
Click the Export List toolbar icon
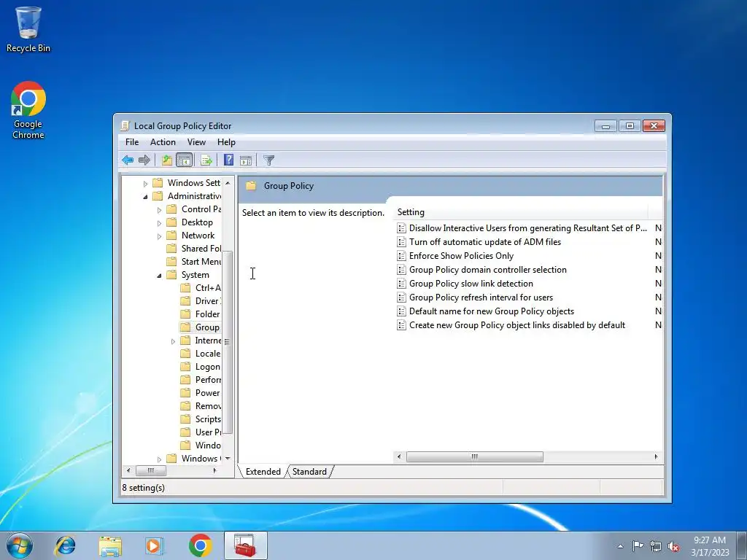206,160
